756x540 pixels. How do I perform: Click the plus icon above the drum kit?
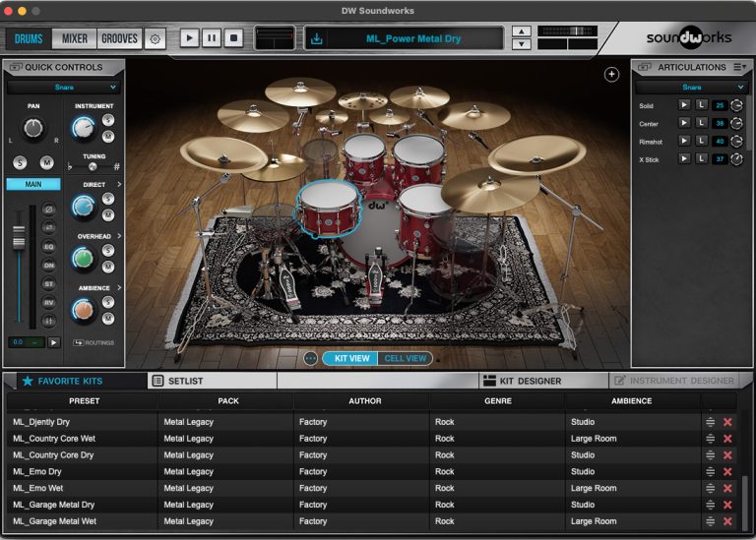(x=611, y=74)
